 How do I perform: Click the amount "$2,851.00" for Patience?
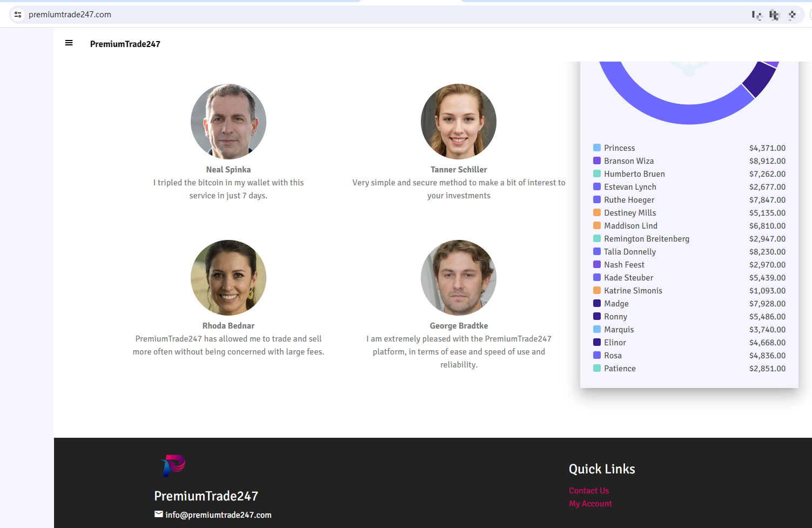767,369
